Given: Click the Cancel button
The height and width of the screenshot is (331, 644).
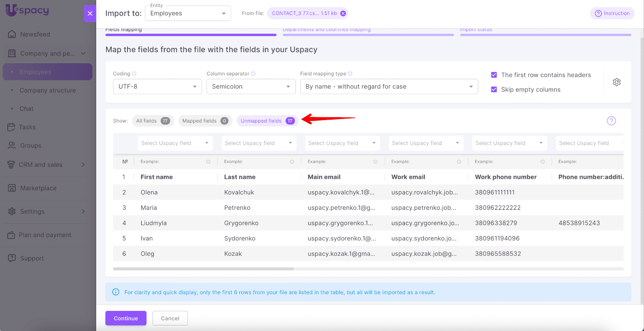Looking at the screenshot, I should (170, 318).
